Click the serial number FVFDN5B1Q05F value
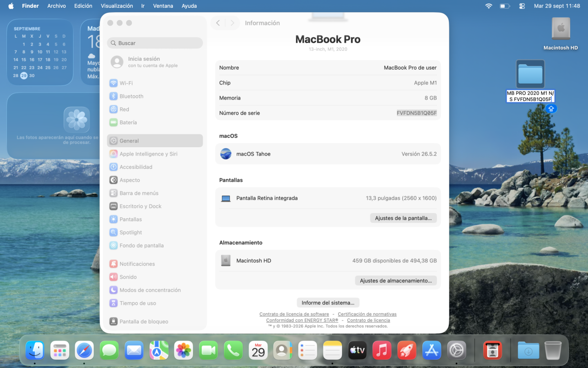This screenshot has height=368, width=588. point(416,113)
